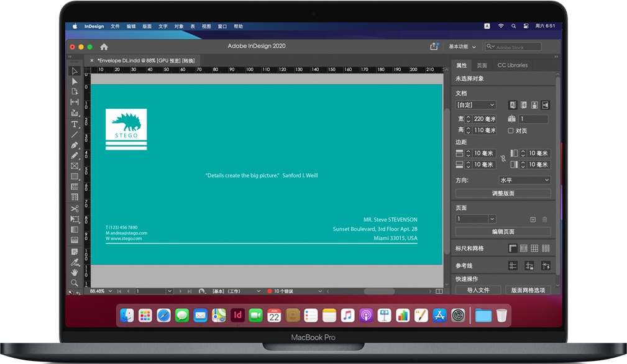
Task: Click the horizontal scrollbar below the canvas
Action: tap(378, 291)
